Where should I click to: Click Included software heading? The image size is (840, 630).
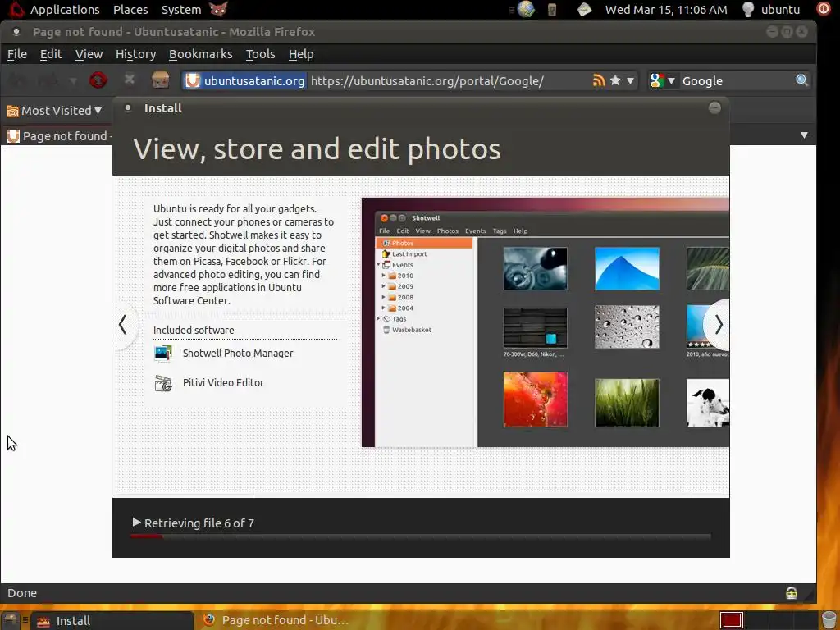pyautogui.click(x=194, y=330)
